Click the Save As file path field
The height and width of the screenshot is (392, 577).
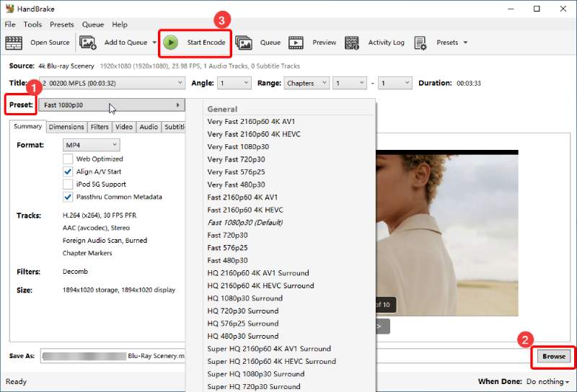pyautogui.click(x=113, y=356)
